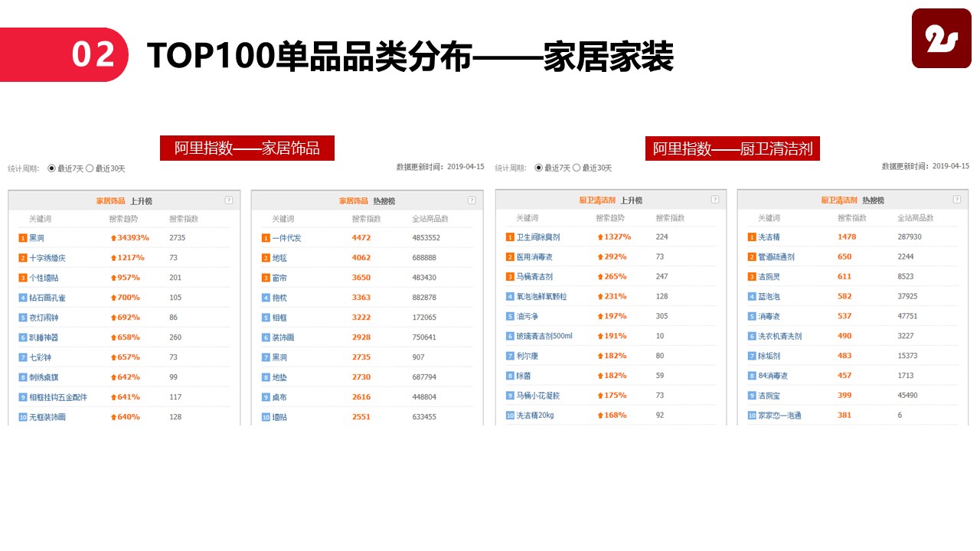Image resolution: width=980 pixels, height=551 pixels.
Task: Open keyword 钻石画孔雀
Action: (x=47, y=298)
